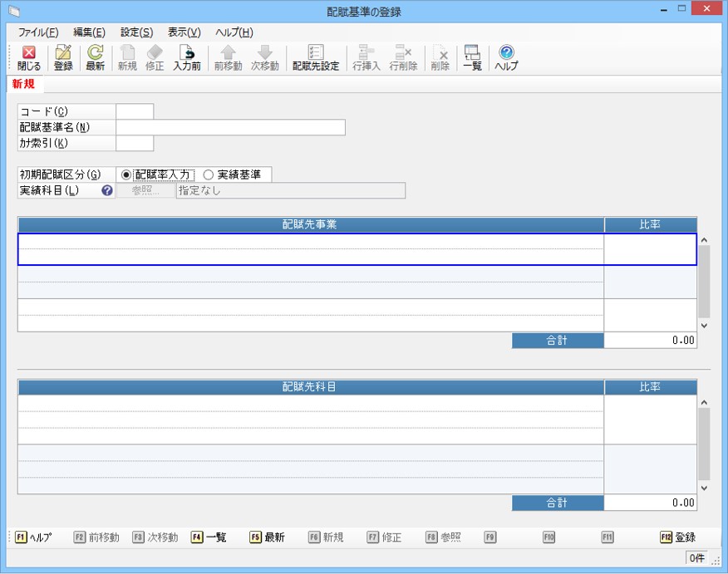Select the 配賦率入力 radio button

pos(126,174)
